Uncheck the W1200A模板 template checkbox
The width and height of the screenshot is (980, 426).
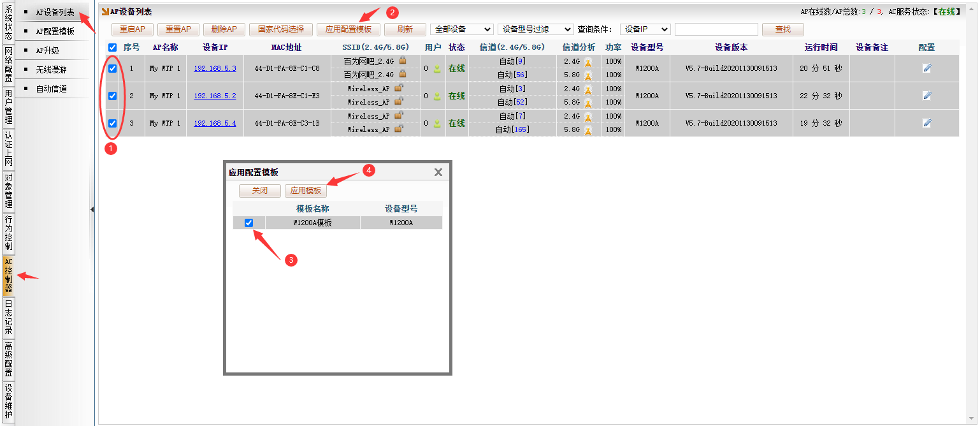coord(249,223)
